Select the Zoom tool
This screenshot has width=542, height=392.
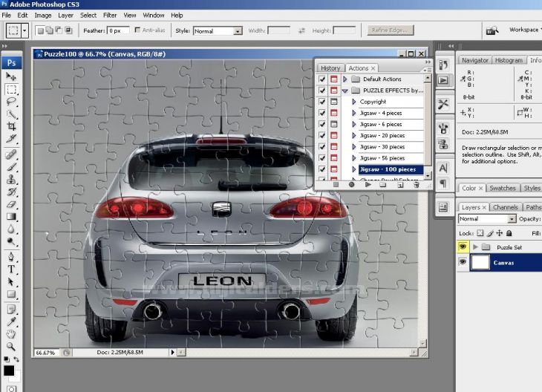pyautogui.click(x=11, y=347)
